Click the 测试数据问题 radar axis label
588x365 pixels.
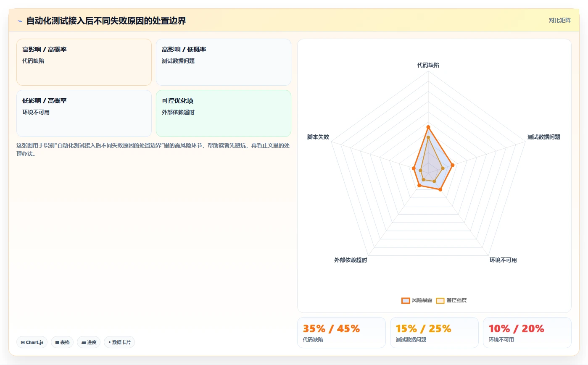pos(544,137)
